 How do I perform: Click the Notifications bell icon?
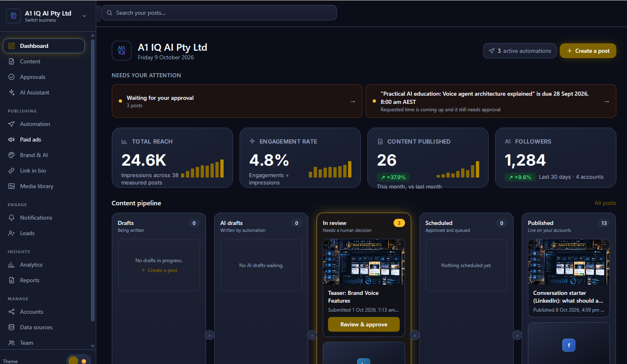pyautogui.click(x=11, y=218)
